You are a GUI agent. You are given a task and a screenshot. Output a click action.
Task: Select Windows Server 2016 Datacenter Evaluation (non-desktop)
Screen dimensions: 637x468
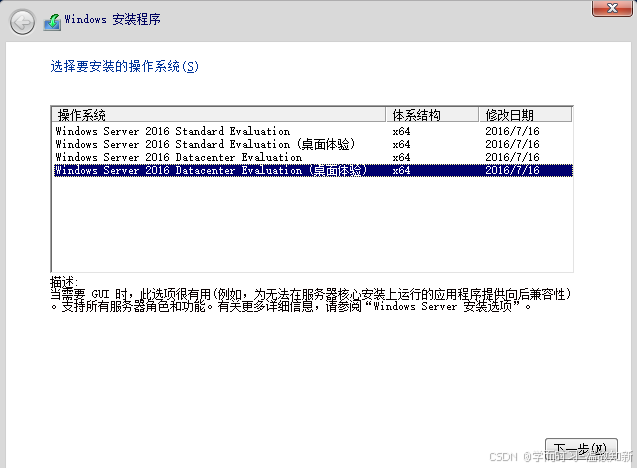tap(312, 157)
